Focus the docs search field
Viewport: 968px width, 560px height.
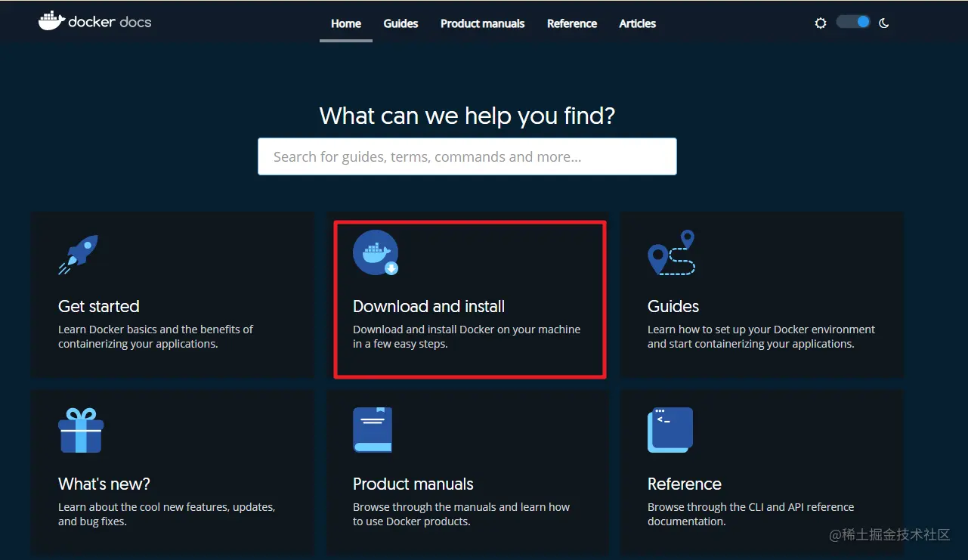click(x=467, y=156)
